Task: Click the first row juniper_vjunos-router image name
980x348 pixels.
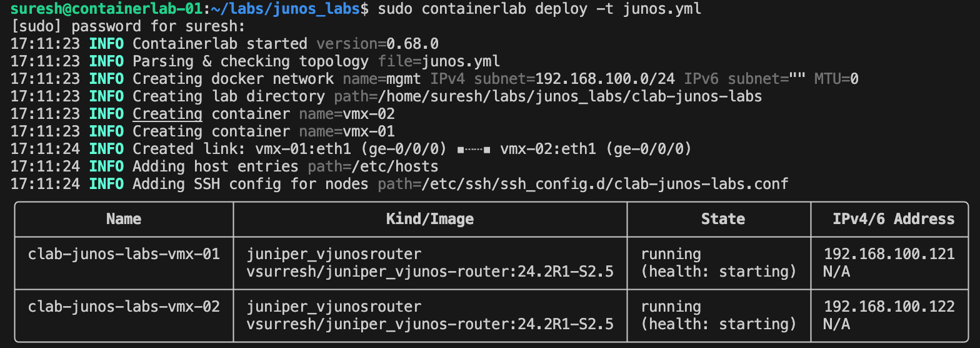Action: point(430,272)
